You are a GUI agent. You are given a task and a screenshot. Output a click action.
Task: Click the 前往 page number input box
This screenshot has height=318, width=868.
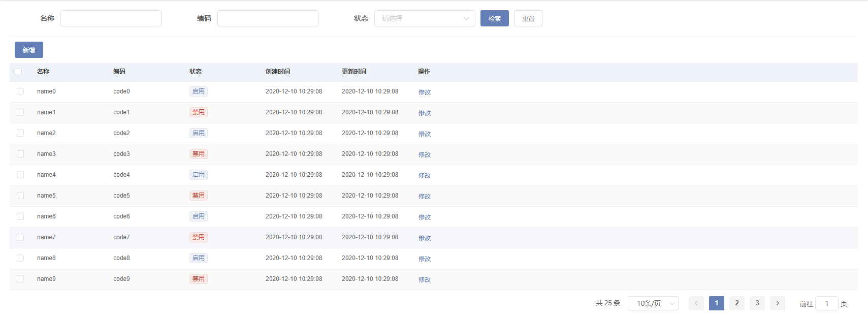(x=826, y=303)
